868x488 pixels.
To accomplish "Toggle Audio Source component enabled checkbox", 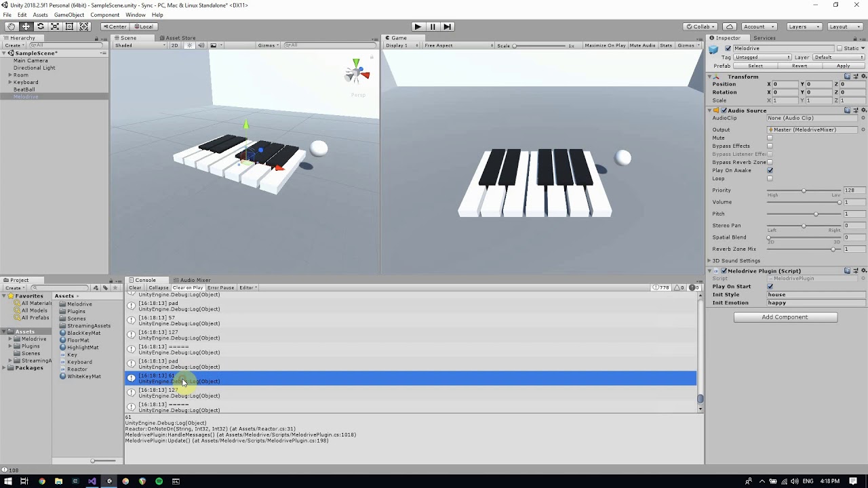I will 724,110.
